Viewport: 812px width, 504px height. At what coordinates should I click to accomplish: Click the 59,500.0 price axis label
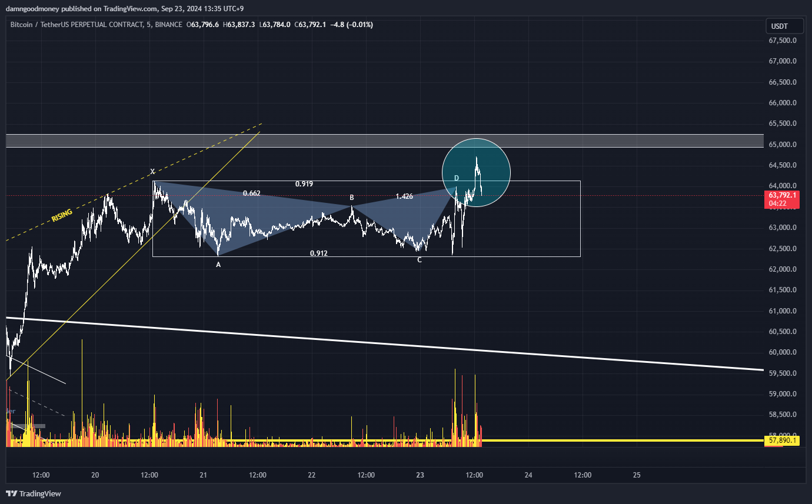coord(783,373)
